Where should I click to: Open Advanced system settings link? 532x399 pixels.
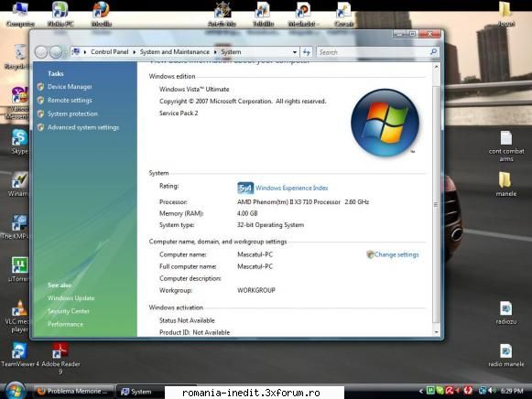click(x=83, y=127)
